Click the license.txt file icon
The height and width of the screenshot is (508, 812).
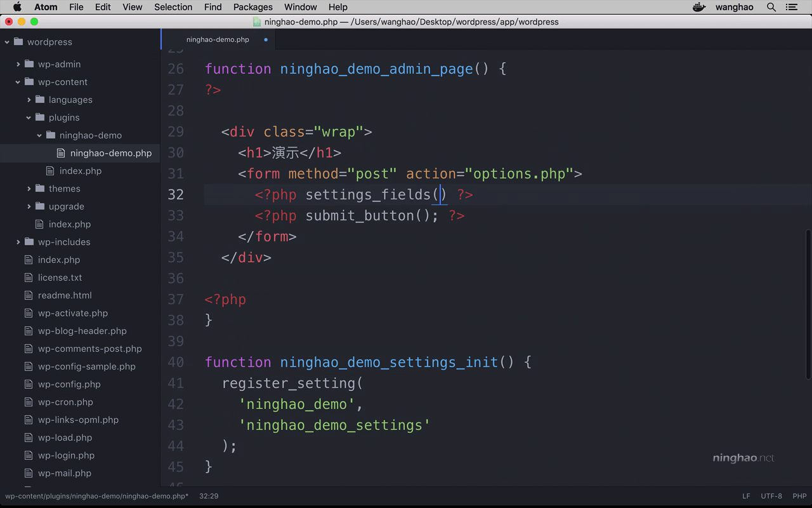(x=28, y=277)
